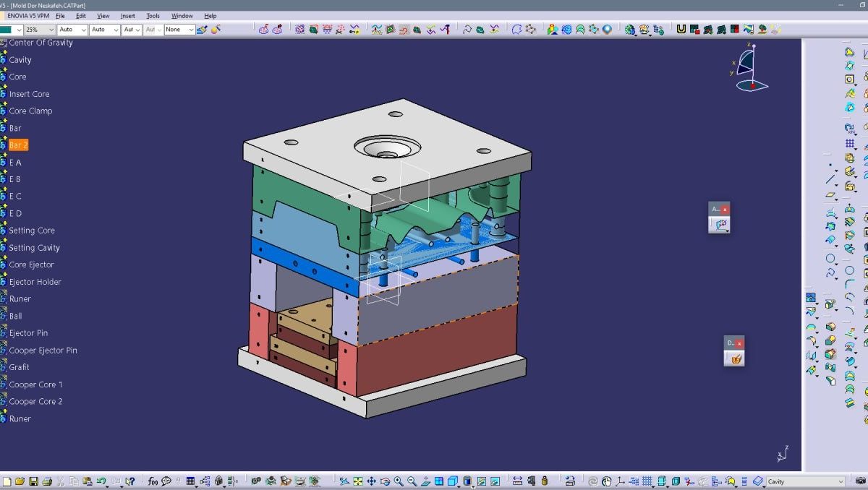Open the 25% transparency dropdown
This screenshot has width=868, height=490.
[40, 30]
